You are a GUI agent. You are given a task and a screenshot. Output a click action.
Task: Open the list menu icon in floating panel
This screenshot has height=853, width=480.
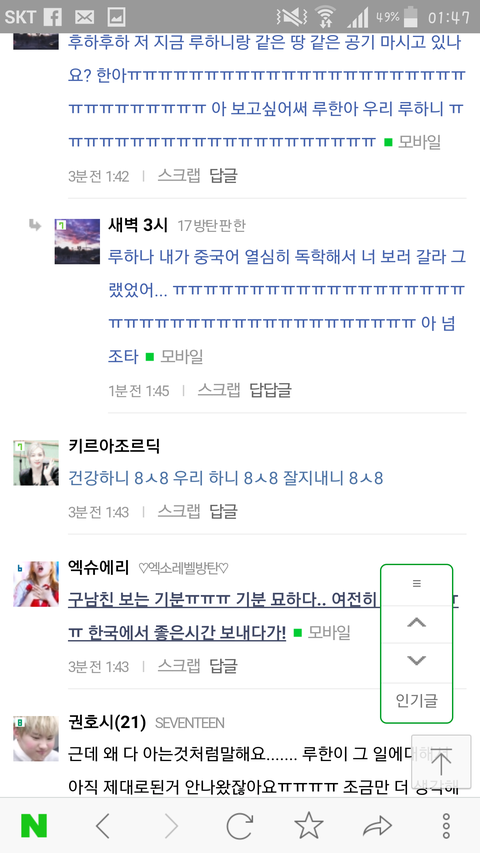(x=417, y=583)
